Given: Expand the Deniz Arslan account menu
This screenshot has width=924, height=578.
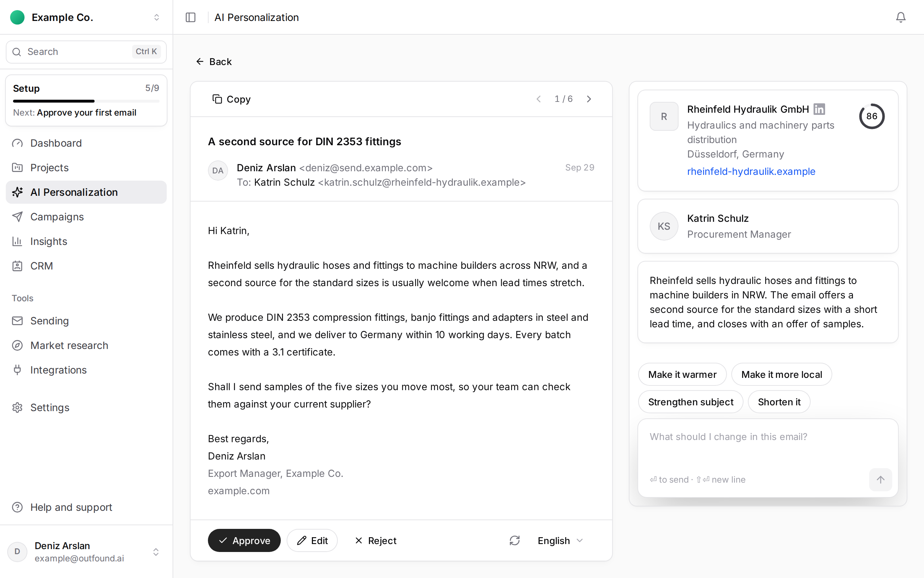Looking at the screenshot, I should click(86, 552).
